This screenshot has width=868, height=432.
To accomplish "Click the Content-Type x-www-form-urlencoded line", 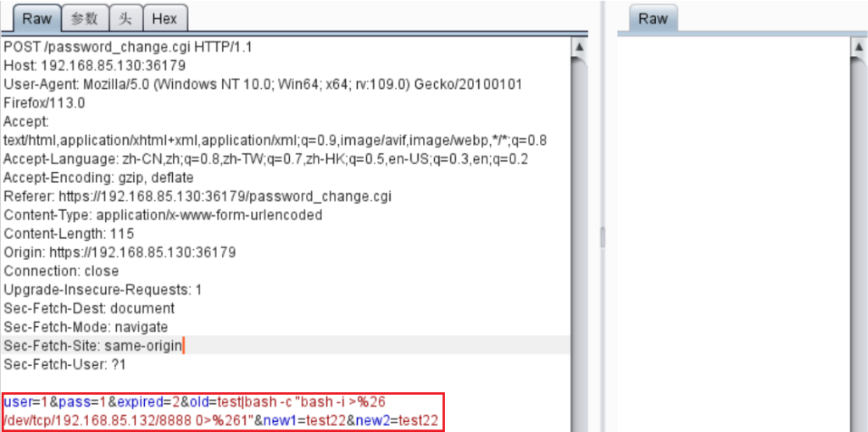I will point(163,215).
